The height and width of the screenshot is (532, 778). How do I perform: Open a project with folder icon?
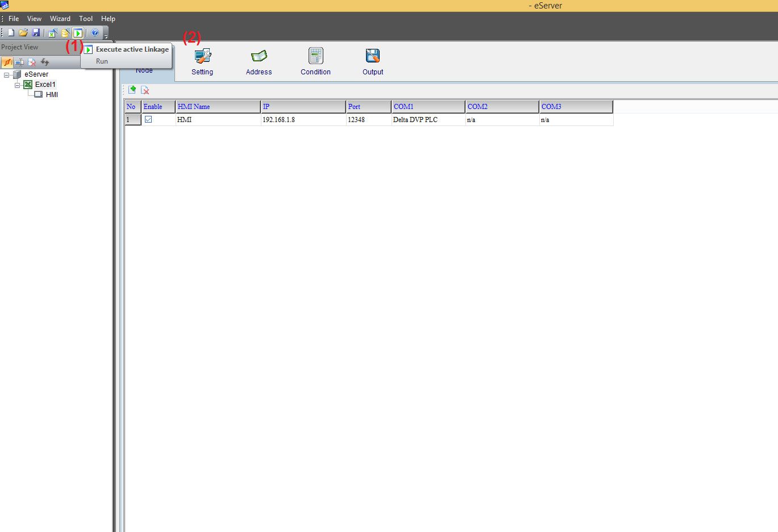click(x=23, y=33)
